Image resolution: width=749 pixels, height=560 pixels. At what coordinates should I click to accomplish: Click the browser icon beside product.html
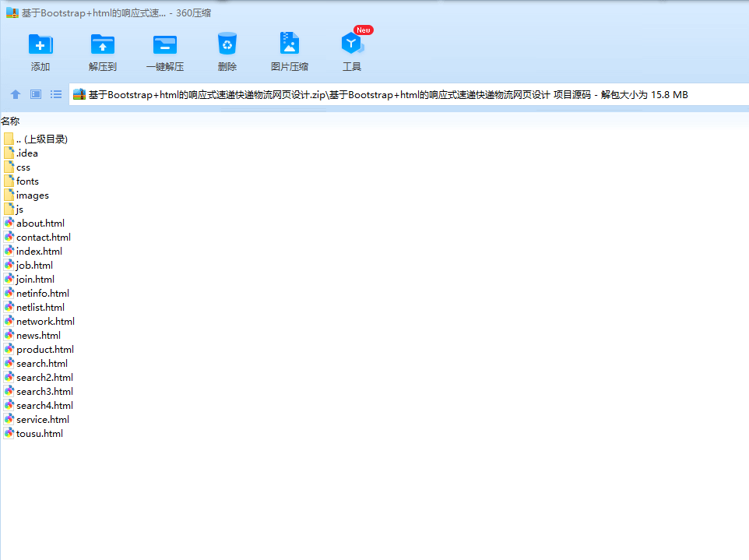point(9,349)
